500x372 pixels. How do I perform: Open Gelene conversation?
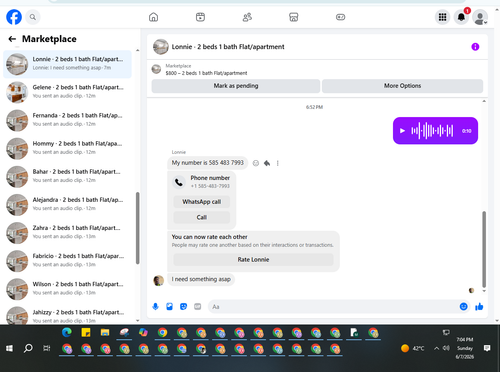tap(67, 92)
